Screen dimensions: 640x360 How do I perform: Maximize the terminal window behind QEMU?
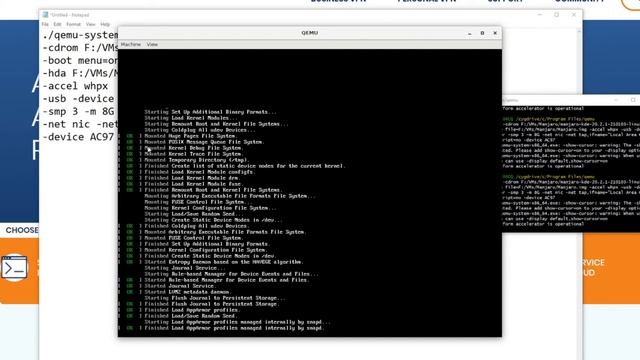633,100
